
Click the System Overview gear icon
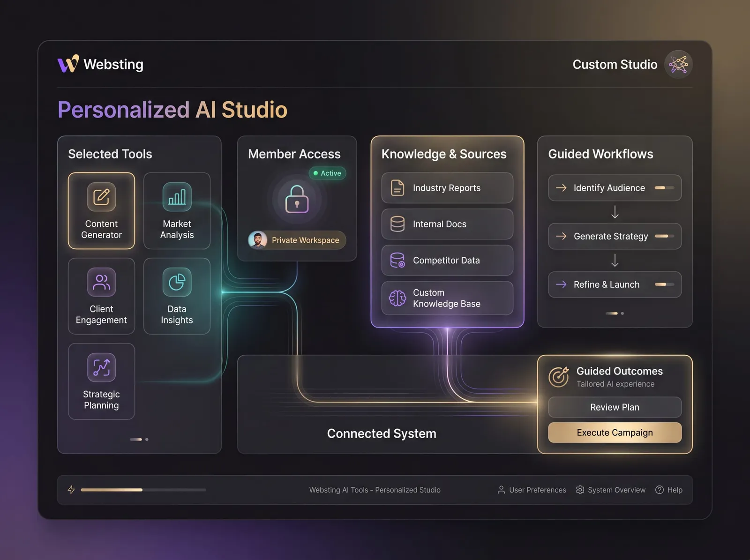coord(580,490)
